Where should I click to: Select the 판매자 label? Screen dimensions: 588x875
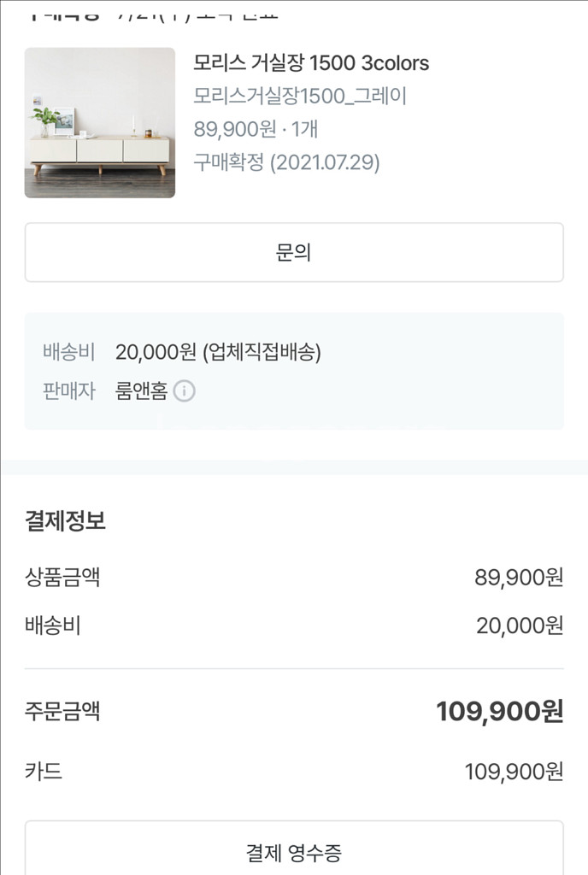coord(68,391)
